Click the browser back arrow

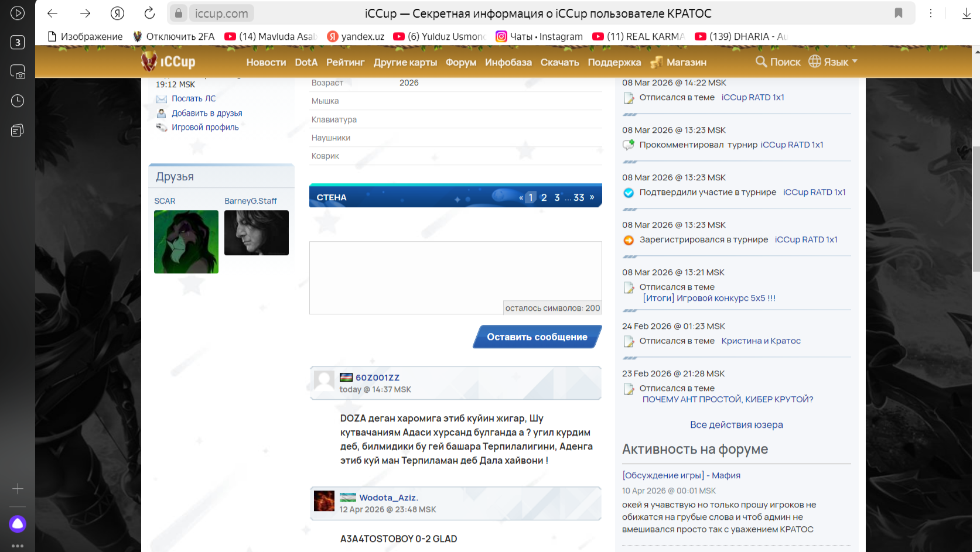[x=52, y=13]
